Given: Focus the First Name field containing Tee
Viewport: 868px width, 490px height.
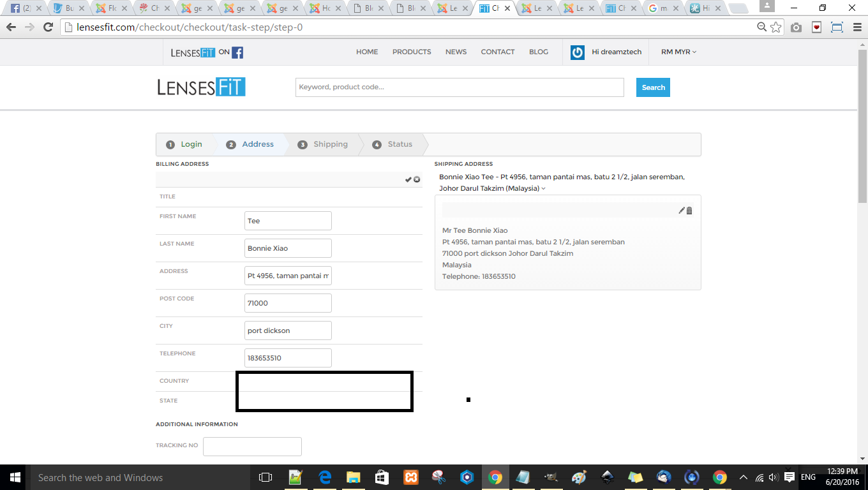Looking at the screenshot, I should [x=288, y=221].
